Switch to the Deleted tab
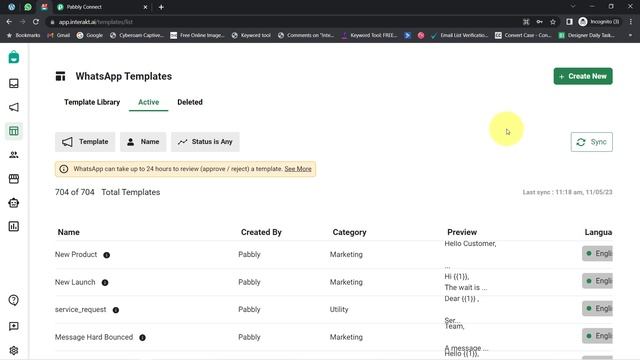Viewport: 640px width, 360px height. coord(190,102)
